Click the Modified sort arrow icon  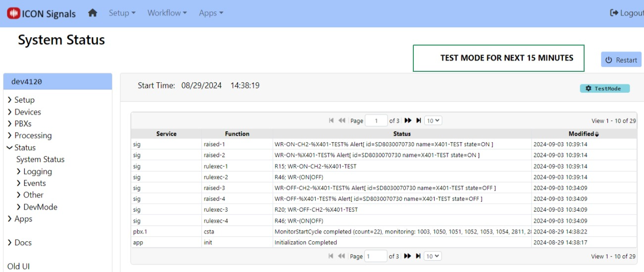(x=596, y=134)
